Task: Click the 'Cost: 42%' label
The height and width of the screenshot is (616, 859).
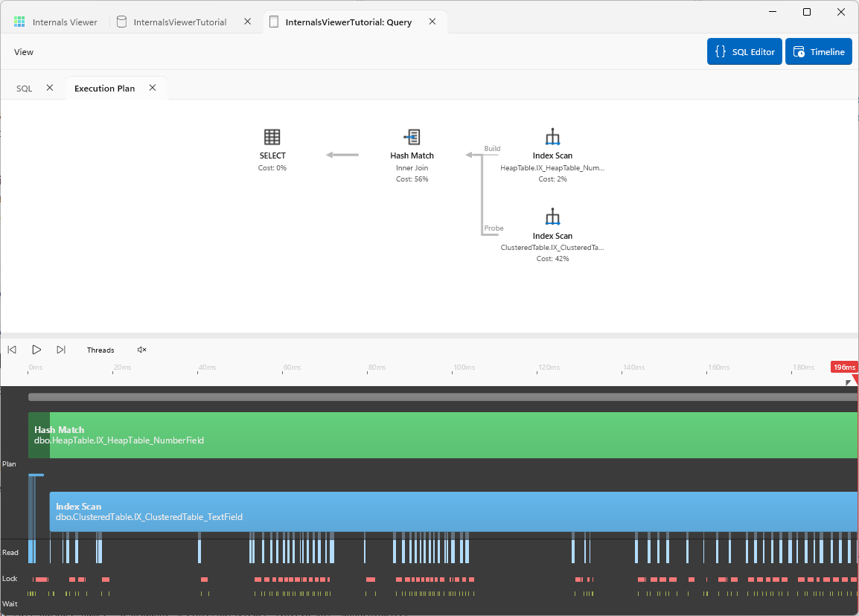Action: 553,258
